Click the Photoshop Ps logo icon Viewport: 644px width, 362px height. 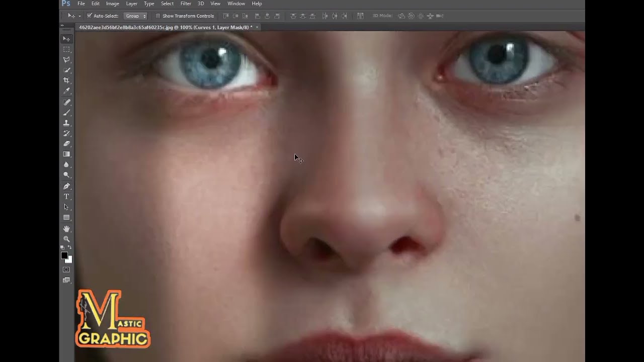point(66,4)
